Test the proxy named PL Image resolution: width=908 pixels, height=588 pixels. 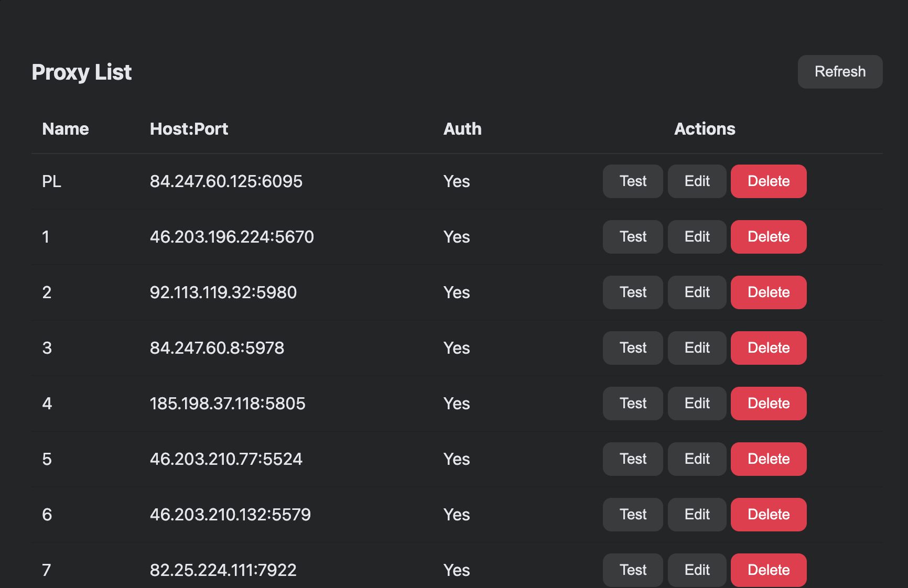click(x=632, y=181)
